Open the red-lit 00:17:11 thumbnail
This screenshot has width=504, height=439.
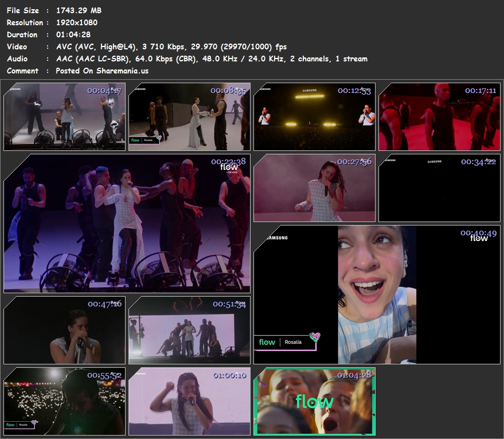click(439, 116)
